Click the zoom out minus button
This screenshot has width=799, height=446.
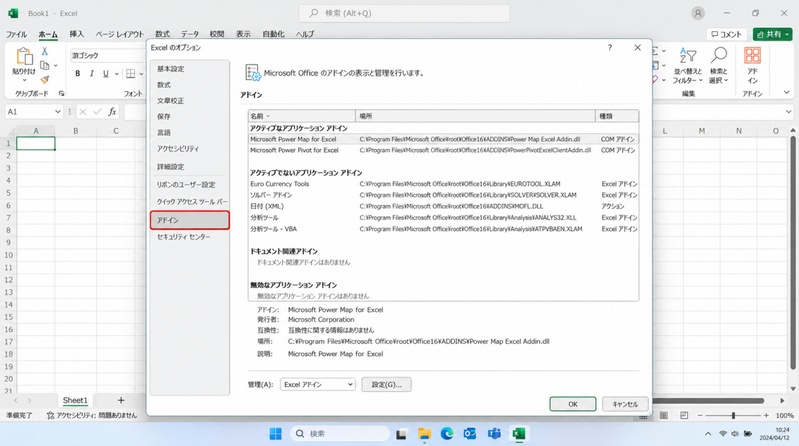point(700,415)
